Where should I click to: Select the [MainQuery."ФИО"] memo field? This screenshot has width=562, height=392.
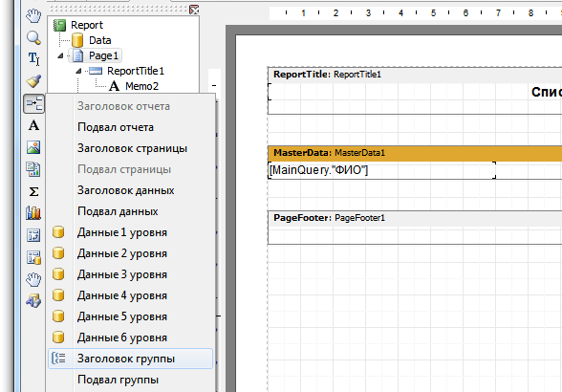coord(382,170)
